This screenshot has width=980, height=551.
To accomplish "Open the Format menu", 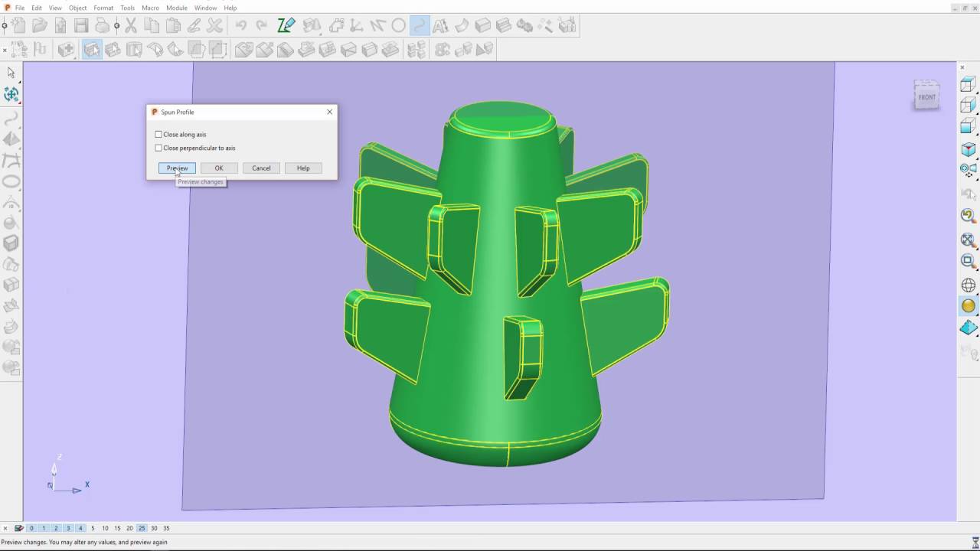I will 103,8.
